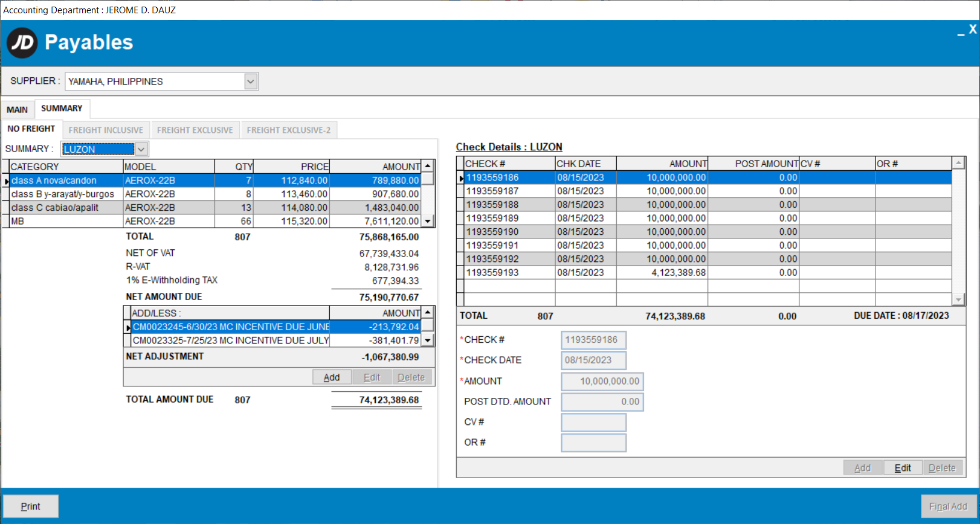The image size is (980, 524).
Task: Click the POST AMOUNT column header
Action: click(x=753, y=164)
